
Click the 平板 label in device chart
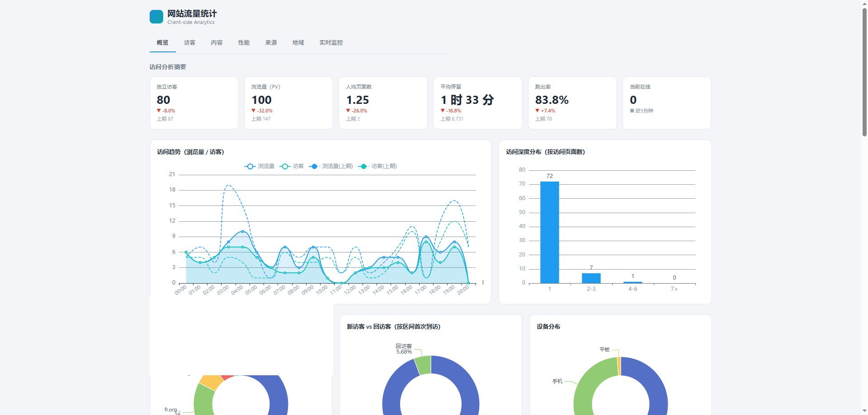[x=604, y=350]
